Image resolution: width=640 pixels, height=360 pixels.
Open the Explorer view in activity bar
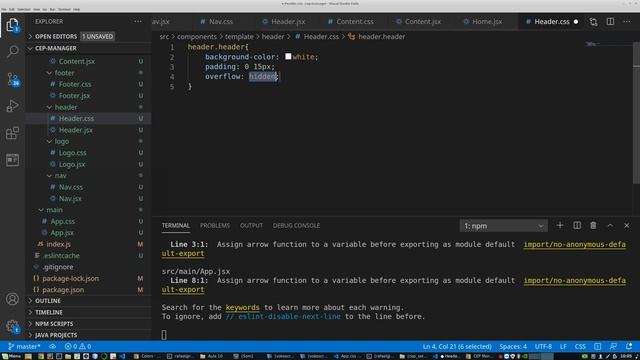pos(13,24)
